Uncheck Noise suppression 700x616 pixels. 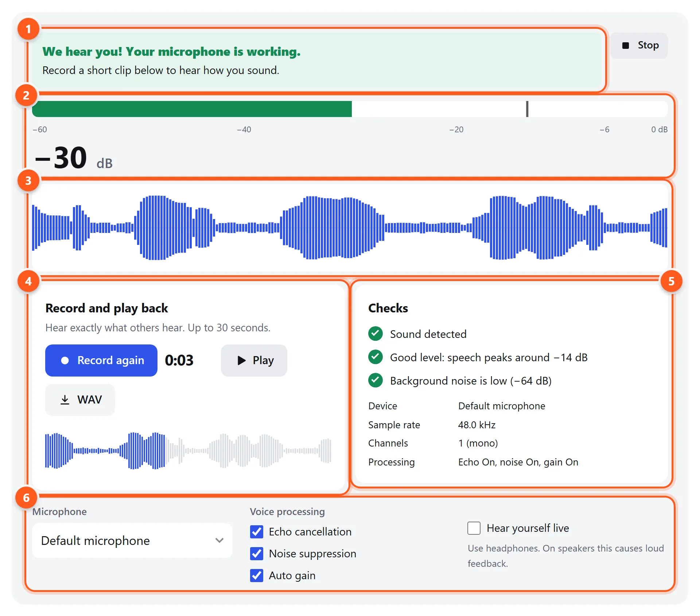(257, 554)
